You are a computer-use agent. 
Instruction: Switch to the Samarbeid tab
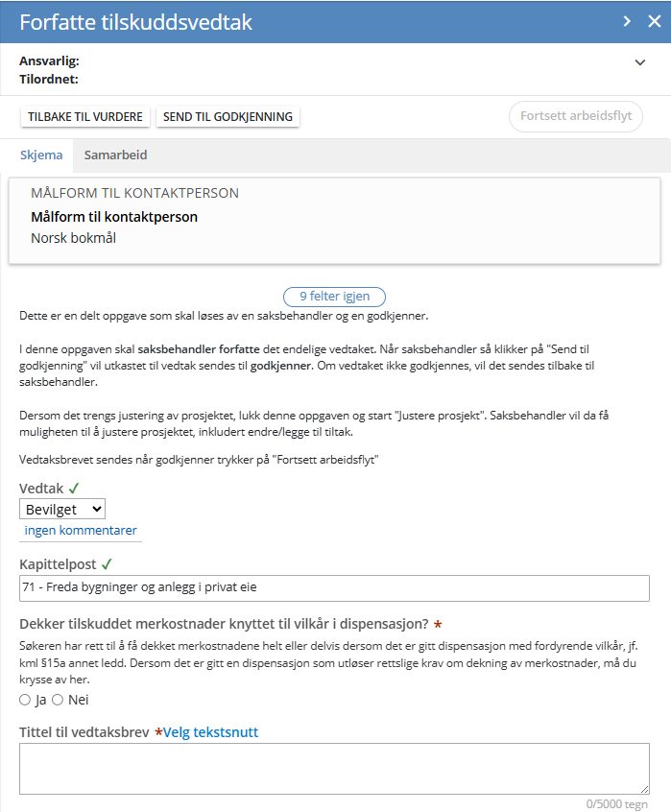pyautogui.click(x=115, y=154)
